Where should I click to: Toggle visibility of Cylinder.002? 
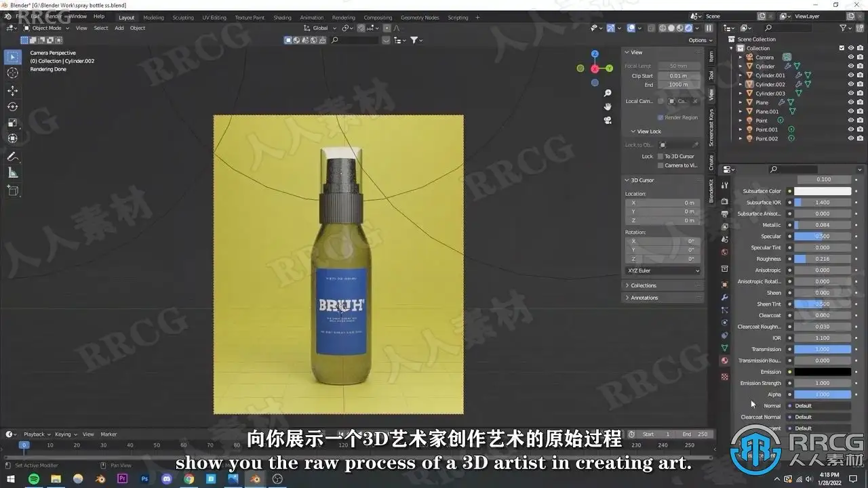(851, 84)
